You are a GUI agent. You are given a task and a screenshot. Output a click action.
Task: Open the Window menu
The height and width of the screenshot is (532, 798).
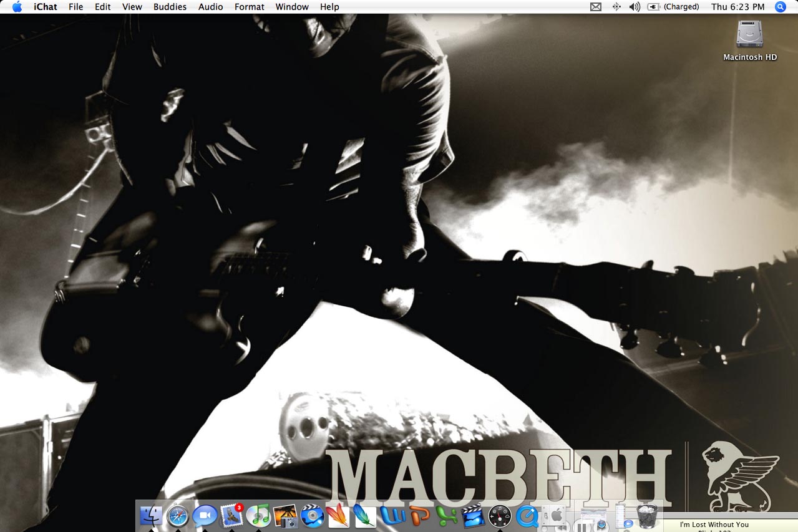click(x=292, y=7)
